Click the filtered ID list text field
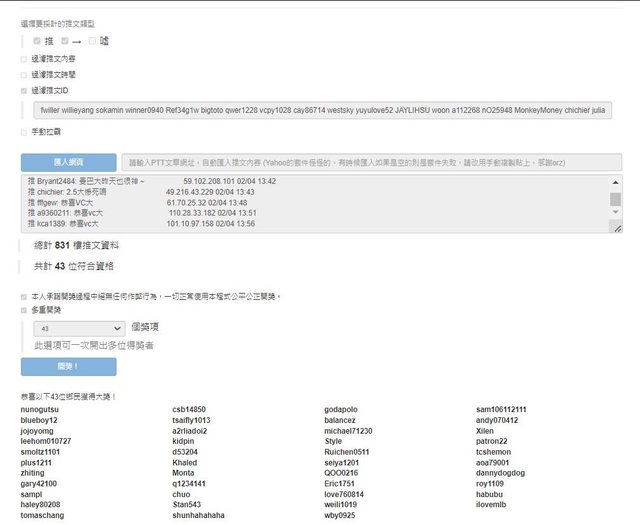This screenshot has height=525, width=640. coord(320,110)
